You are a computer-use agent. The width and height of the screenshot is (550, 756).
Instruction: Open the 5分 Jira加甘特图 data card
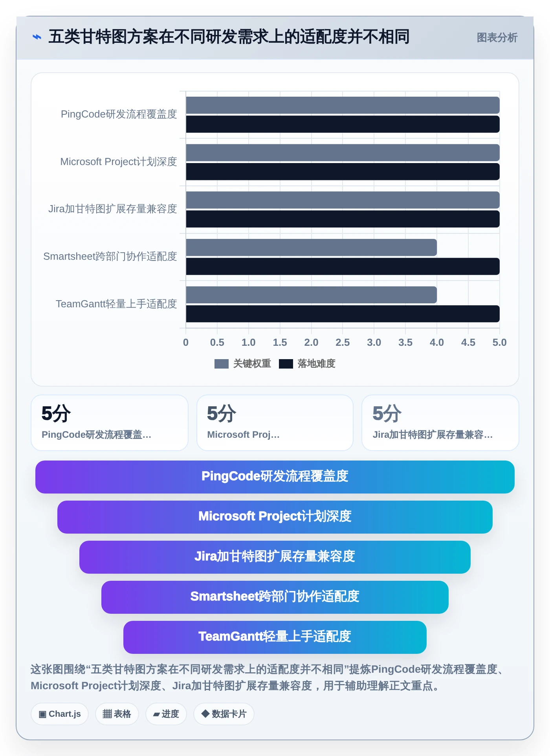click(440, 423)
